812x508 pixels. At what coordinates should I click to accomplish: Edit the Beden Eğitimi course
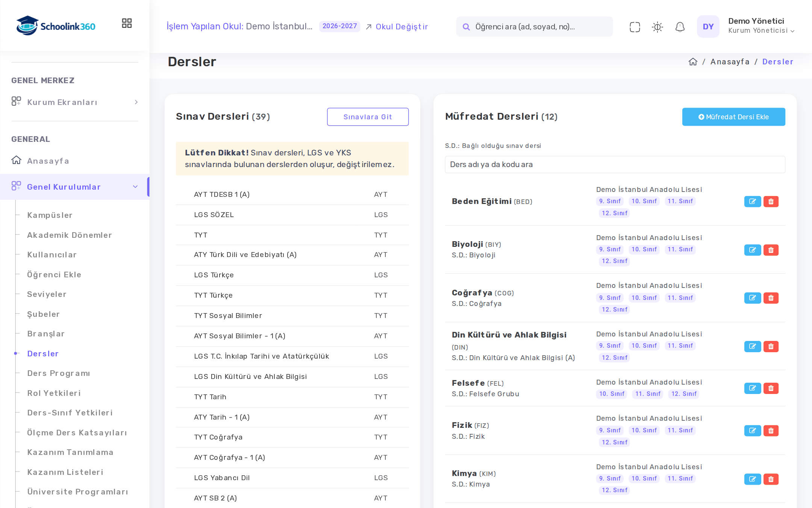tap(752, 201)
